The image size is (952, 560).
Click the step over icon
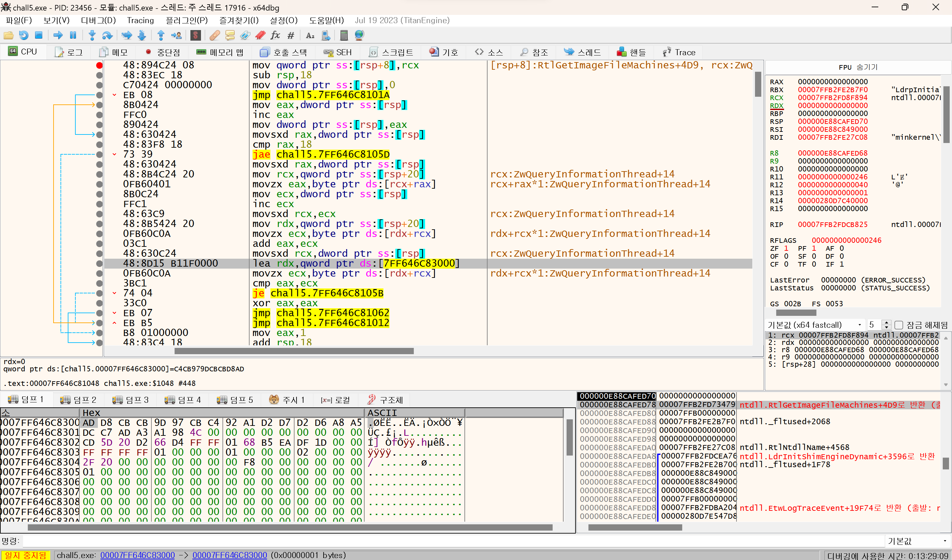pyautogui.click(x=107, y=35)
